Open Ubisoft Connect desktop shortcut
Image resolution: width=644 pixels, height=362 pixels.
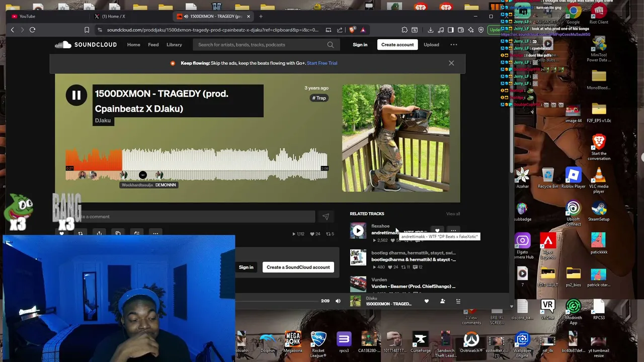point(573,214)
